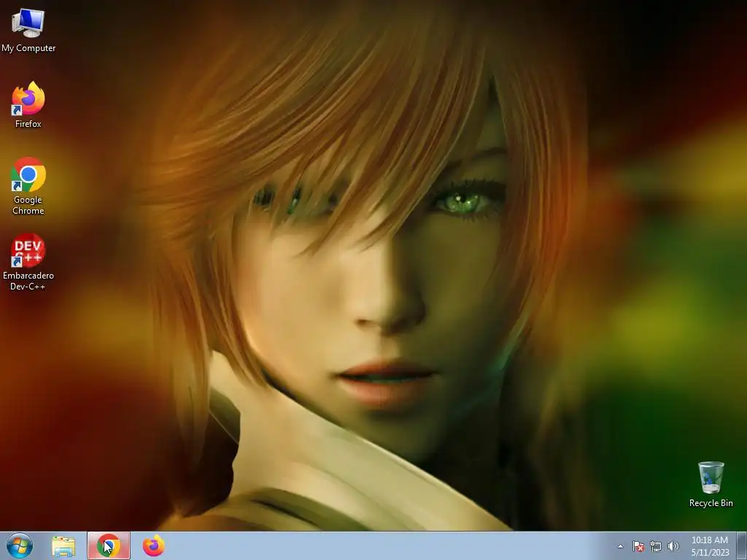Open the Windows Start menu
The height and width of the screenshot is (560, 747).
pos(20,545)
